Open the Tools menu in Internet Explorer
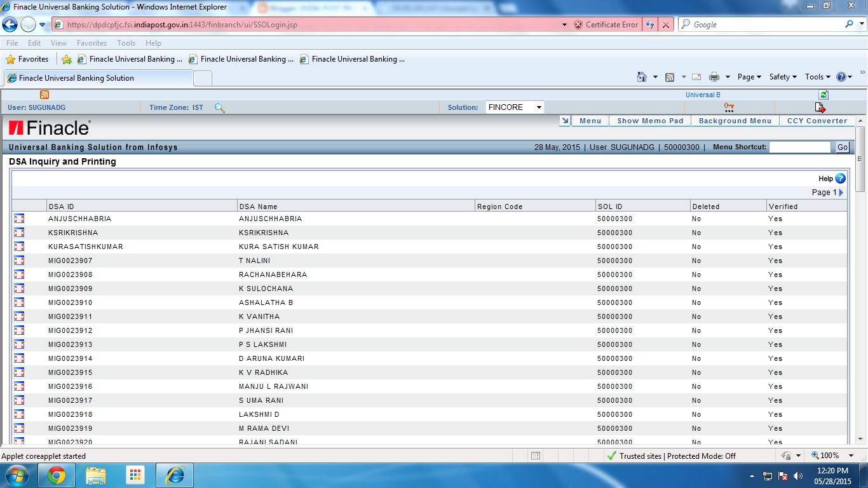This screenshot has width=868, height=488. pyautogui.click(x=125, y=43)
